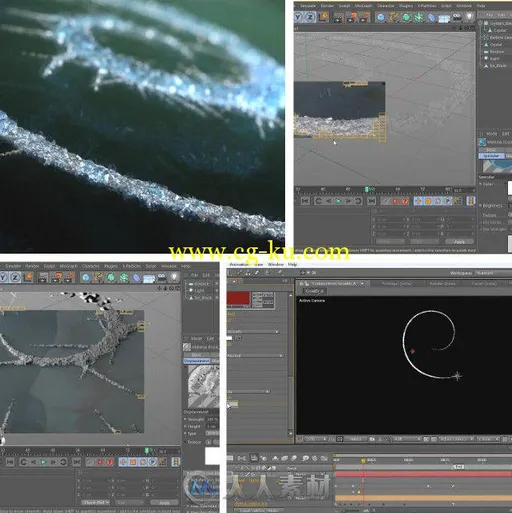The image size is (512, 513).
Task: Open Window menu in After Effects menu bar
Action: click(276, 264)
